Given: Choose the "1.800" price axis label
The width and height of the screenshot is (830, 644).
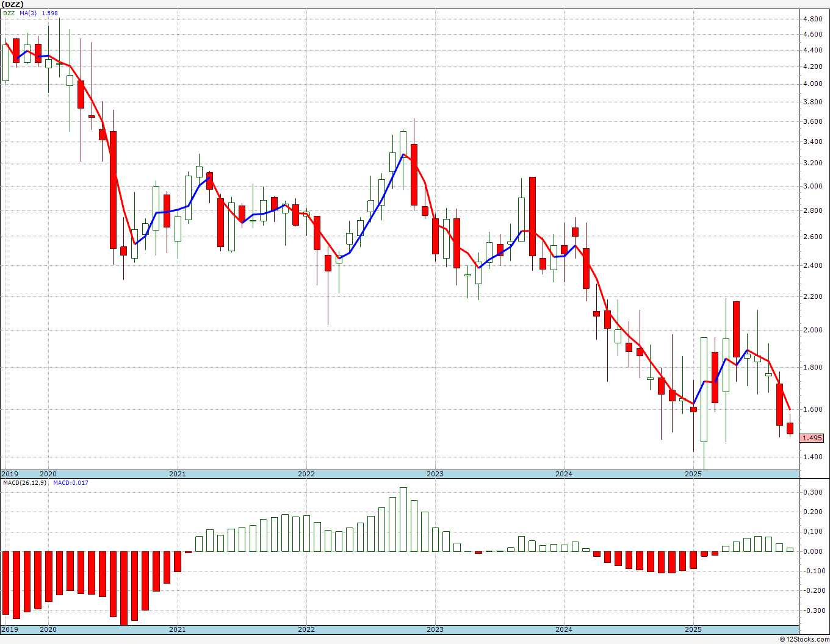Looking at the screenshot, I should (812, 367).
